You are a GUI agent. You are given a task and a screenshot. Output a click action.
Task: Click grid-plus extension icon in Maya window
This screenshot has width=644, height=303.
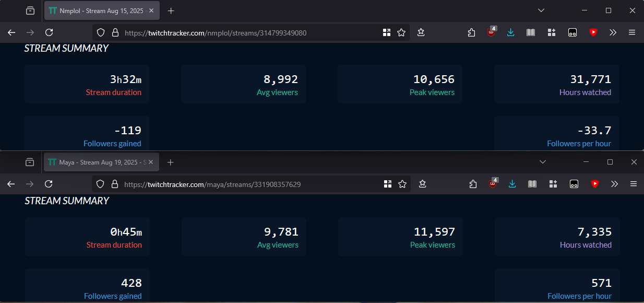[x=553, y=184]
